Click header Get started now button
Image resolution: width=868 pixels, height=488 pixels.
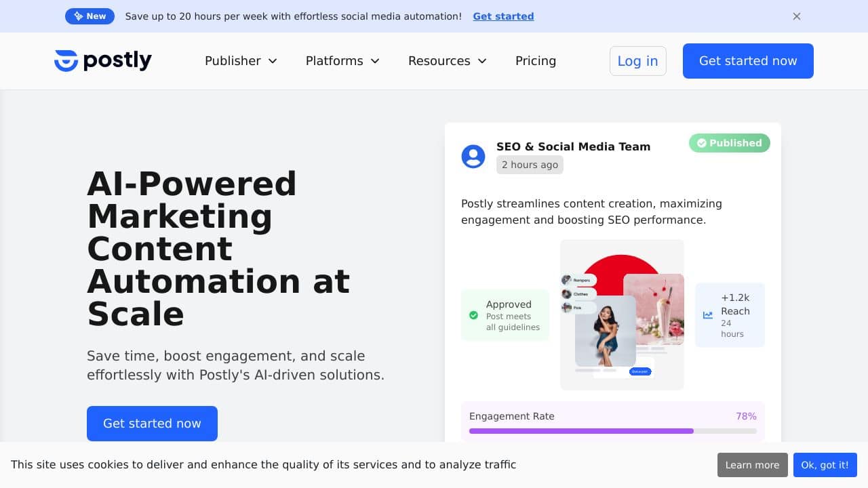[748, 61]
